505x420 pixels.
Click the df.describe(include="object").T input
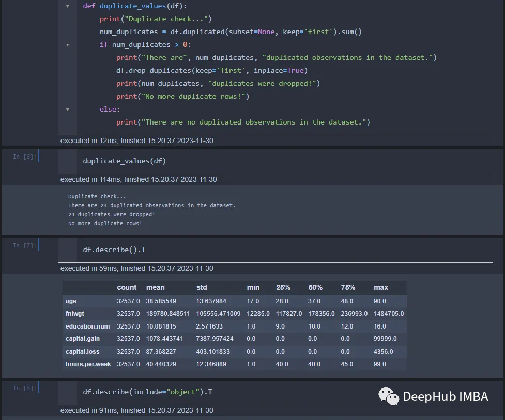click(147, 392)
